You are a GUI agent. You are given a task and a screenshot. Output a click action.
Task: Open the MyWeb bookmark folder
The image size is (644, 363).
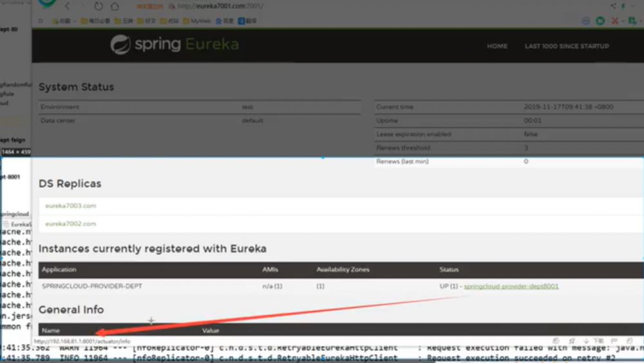click(196, 21)
